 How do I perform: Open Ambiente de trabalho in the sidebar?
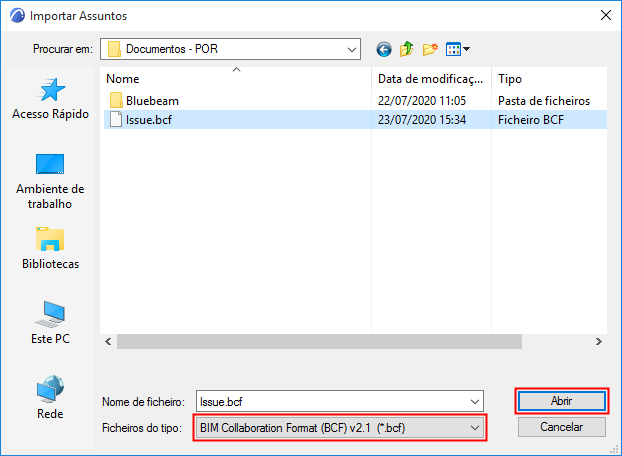click(50, 182)
